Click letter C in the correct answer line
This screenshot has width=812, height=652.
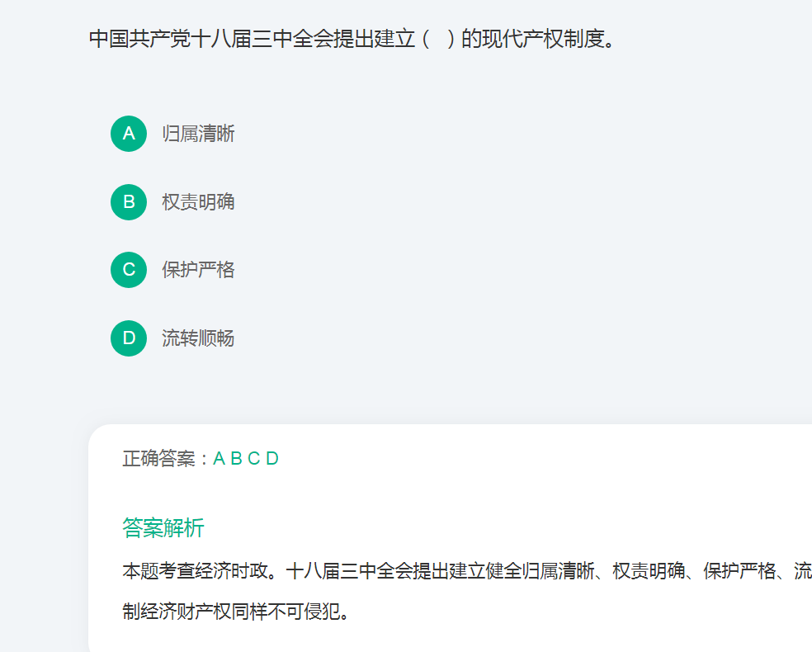click(x=254, y=458)
